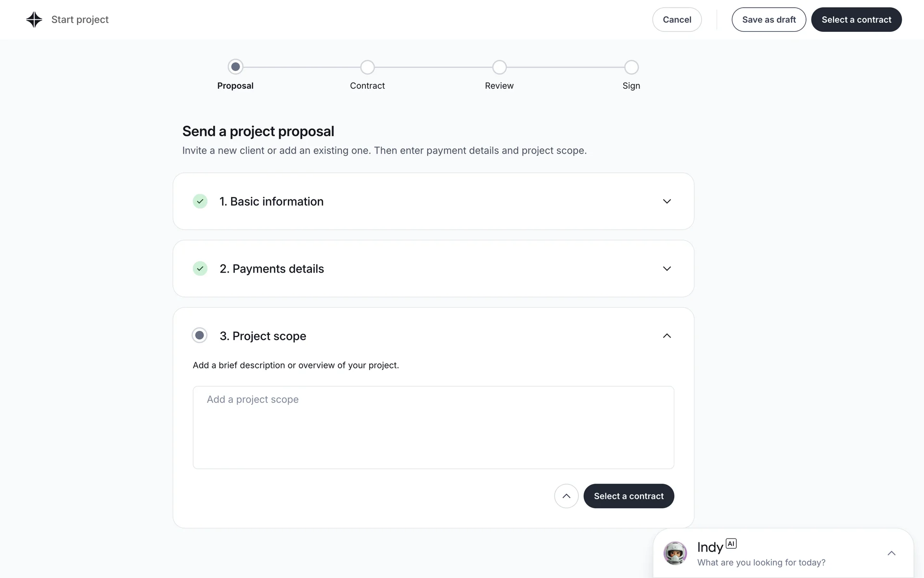The width and height of the screenshot is (924, 578).
Task: Collapse the Project scope section chevron
Action: click(667, 336)
